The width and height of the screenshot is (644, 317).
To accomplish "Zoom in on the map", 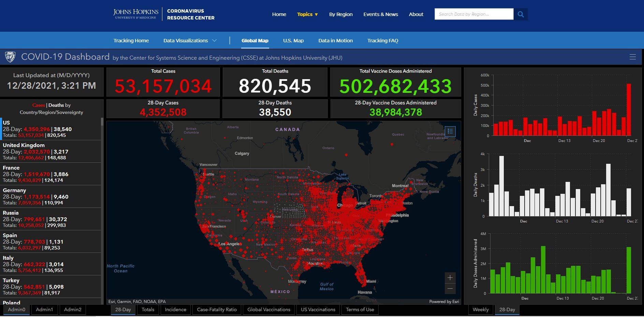I will (450, 278).
